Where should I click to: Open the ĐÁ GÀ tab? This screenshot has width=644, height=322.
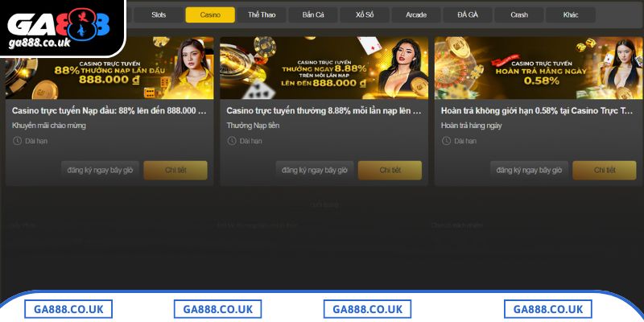click(468, 14)
